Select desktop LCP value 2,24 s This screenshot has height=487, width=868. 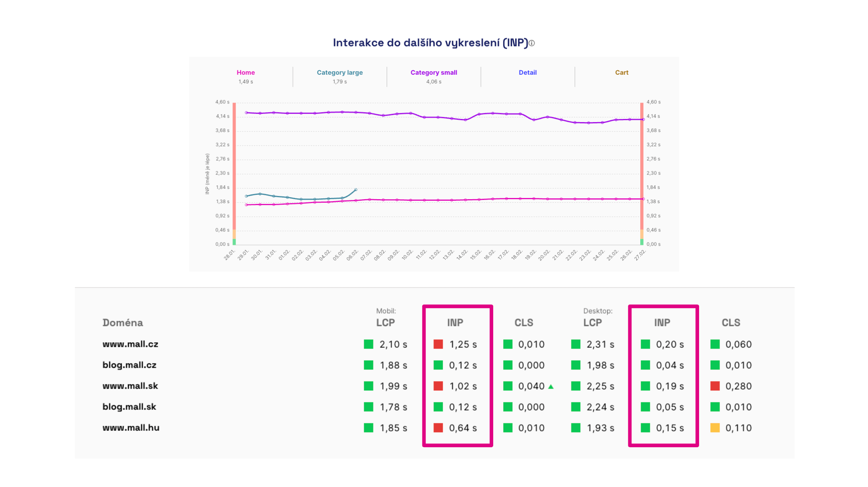[601, 407]
